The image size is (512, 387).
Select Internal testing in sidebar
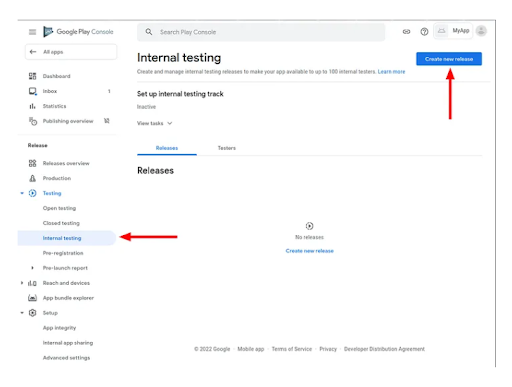(x=67, y=238)
